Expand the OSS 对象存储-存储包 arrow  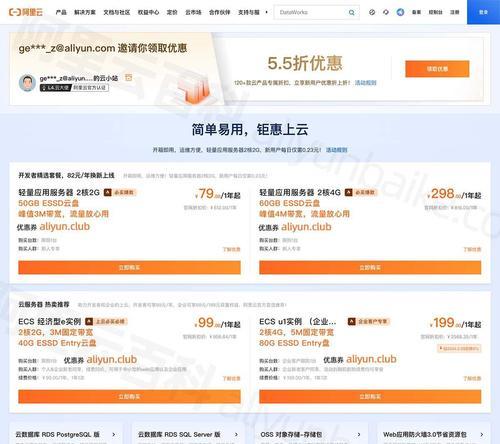tap(359, 434)
